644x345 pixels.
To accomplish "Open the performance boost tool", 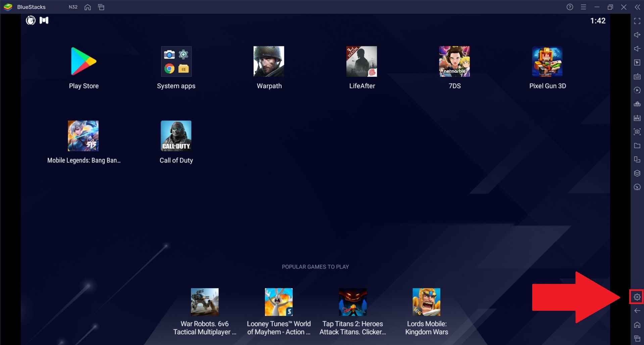I will click(x=637, y=187).
